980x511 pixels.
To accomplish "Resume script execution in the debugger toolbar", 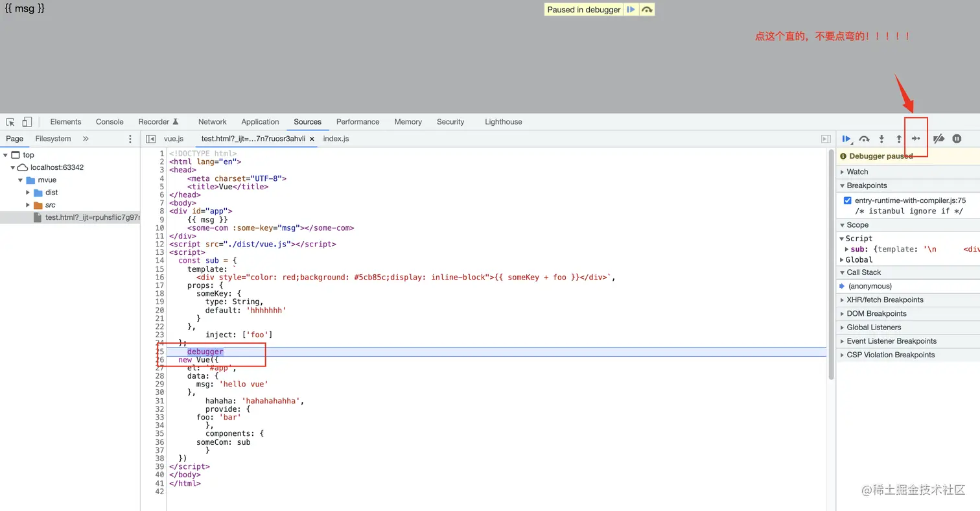I will [846, 139].
